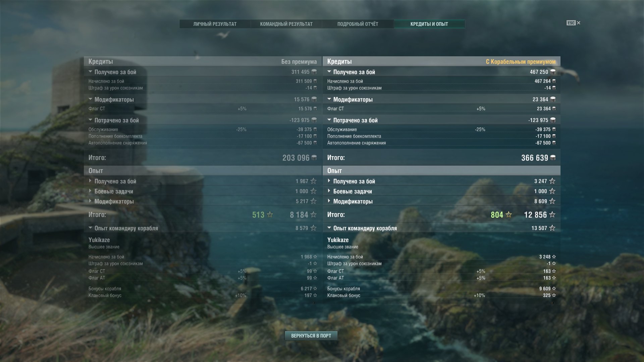Click 'С Корабельным премиумом' header label
This screenshot has width=644, height=362.
point(521,62)
